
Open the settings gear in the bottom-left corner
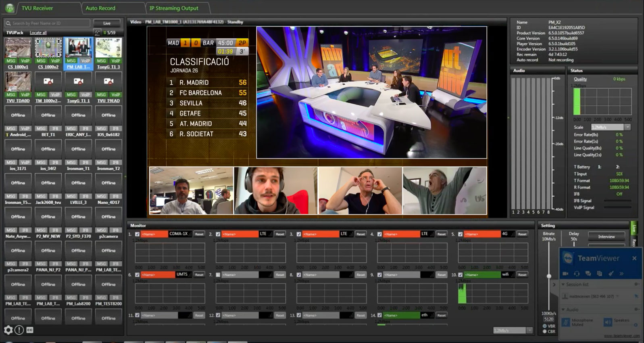click(x=8, y=330)
